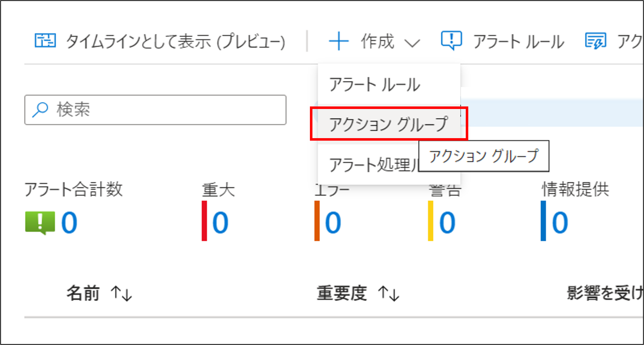Click the magnifier icon in search box
The width and height of the screenshot is (644, 345).
point(40,110)
